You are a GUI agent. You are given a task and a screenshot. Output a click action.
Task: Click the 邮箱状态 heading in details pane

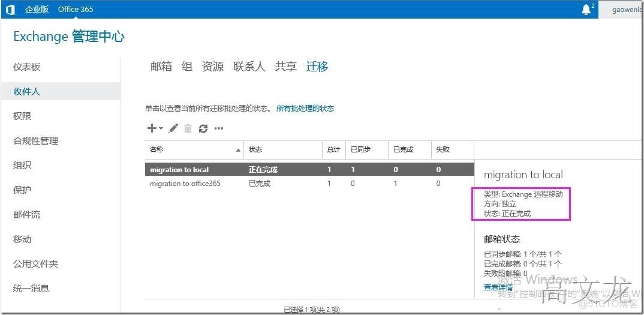[x=502, y=239]
